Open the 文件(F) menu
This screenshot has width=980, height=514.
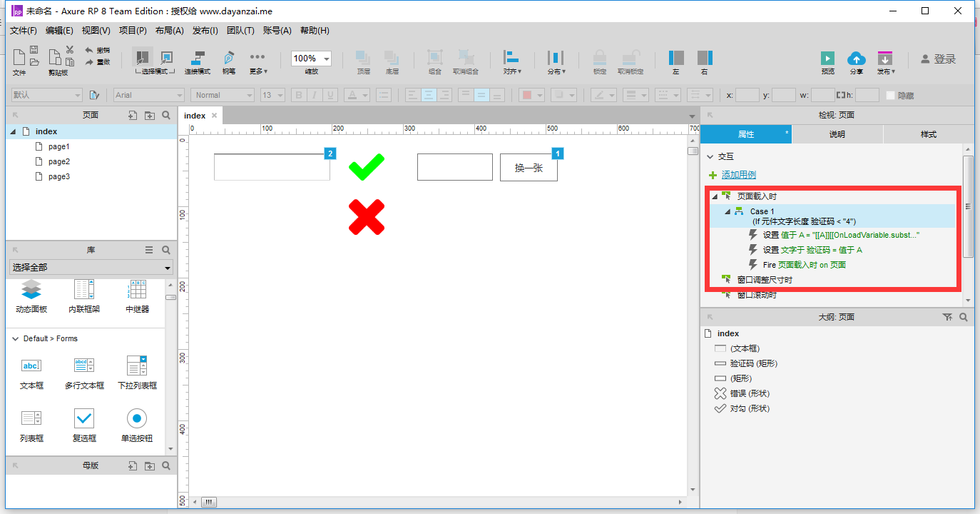(x=24, y=31)
